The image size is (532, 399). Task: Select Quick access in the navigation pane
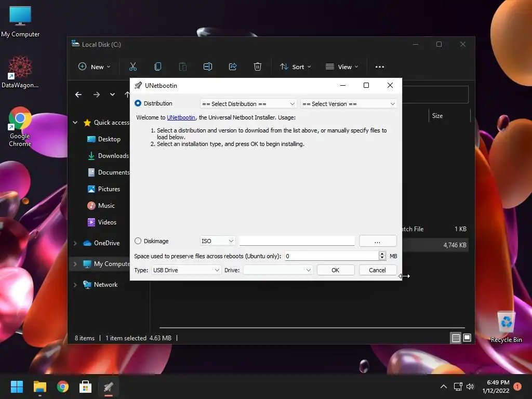106,123
